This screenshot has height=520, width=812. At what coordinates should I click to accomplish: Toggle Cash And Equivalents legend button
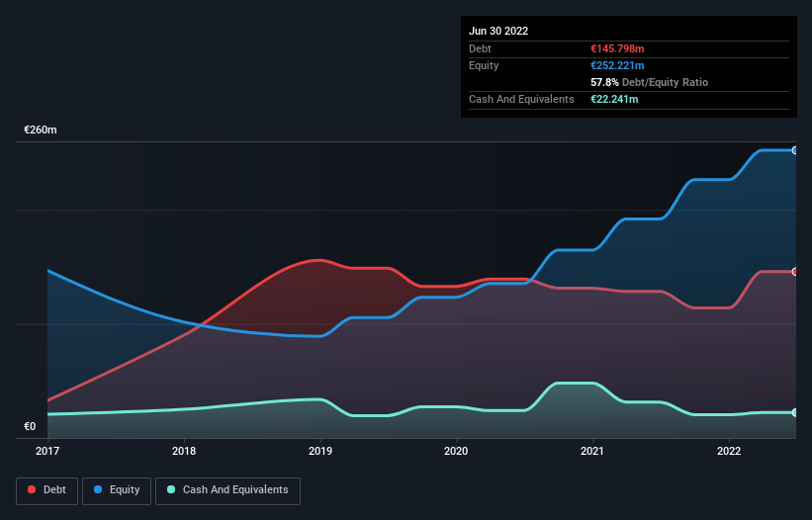[x=227, y=490]
